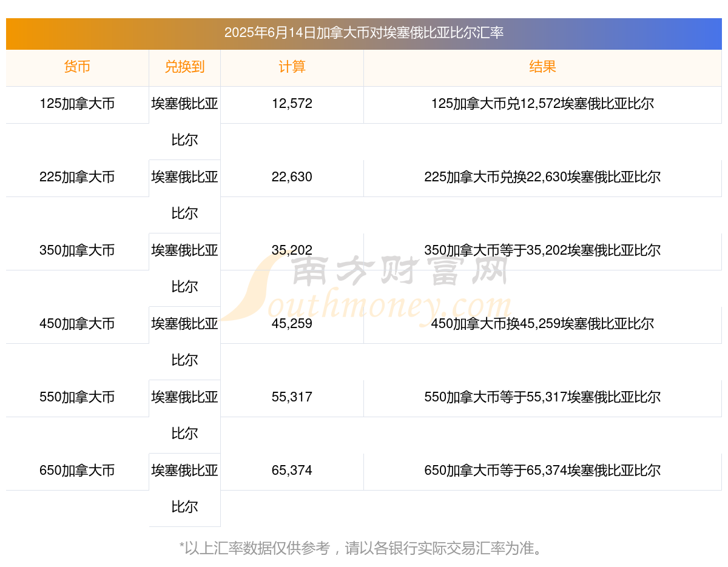Click 埃塞俄比亚比尔 in the 350加拿大币 row

coord(184,269)
